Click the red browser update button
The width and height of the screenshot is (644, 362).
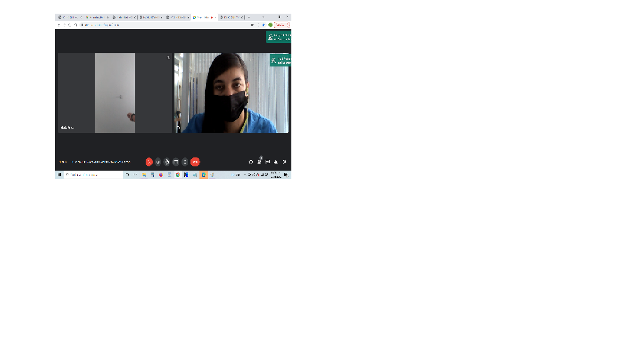point(281,25)
